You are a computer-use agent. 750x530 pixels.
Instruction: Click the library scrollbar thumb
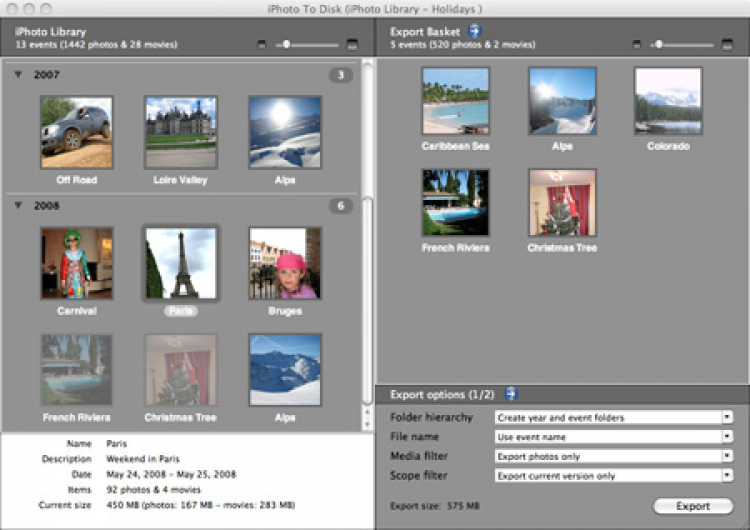click(x=367, y=300)
